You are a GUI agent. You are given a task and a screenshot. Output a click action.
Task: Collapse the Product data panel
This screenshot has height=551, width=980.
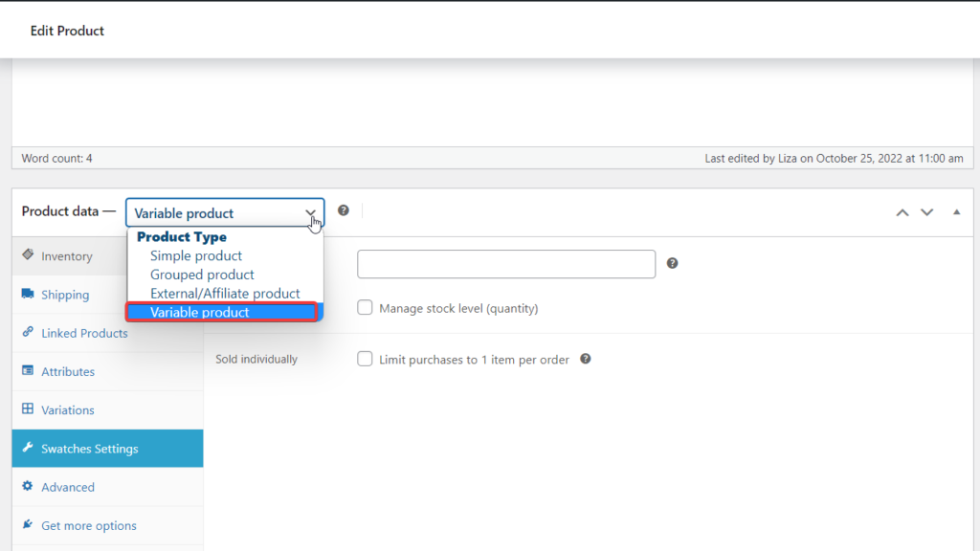956,212
